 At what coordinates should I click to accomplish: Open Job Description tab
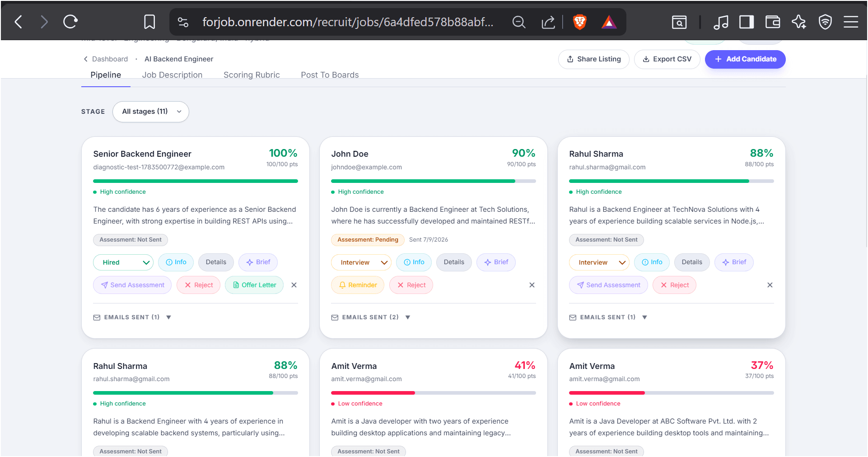tap(172, 75)
